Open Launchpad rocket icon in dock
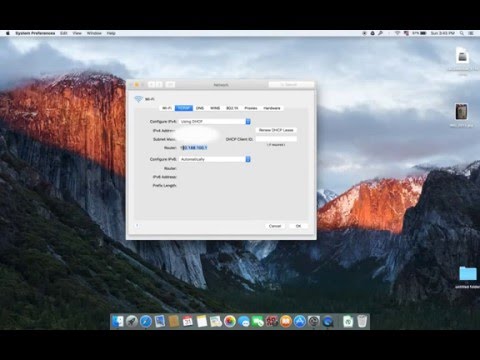Viewport: 480px width, 360px height. [132, 321]
